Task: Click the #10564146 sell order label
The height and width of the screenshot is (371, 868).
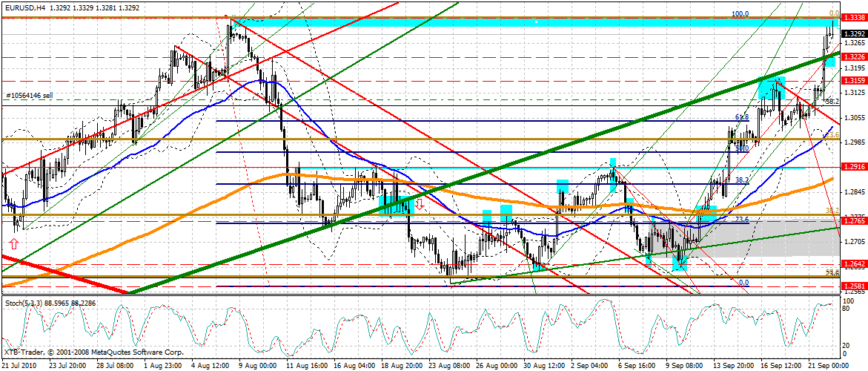Action: click(28, 95)
